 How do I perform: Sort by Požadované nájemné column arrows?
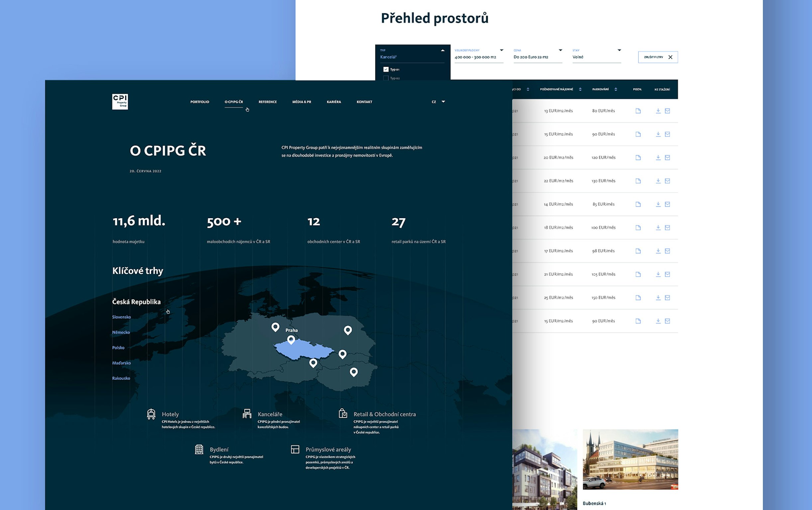click(x=580, y=89)
